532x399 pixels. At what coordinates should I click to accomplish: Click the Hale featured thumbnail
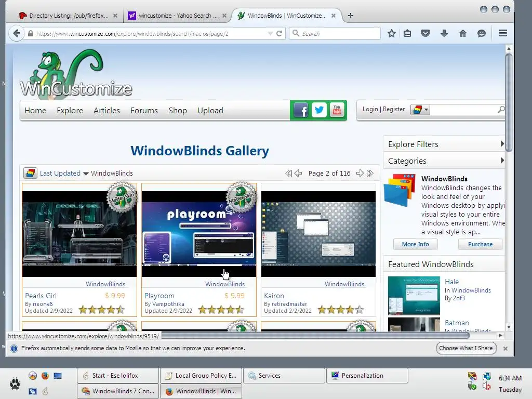coord(414,296)
